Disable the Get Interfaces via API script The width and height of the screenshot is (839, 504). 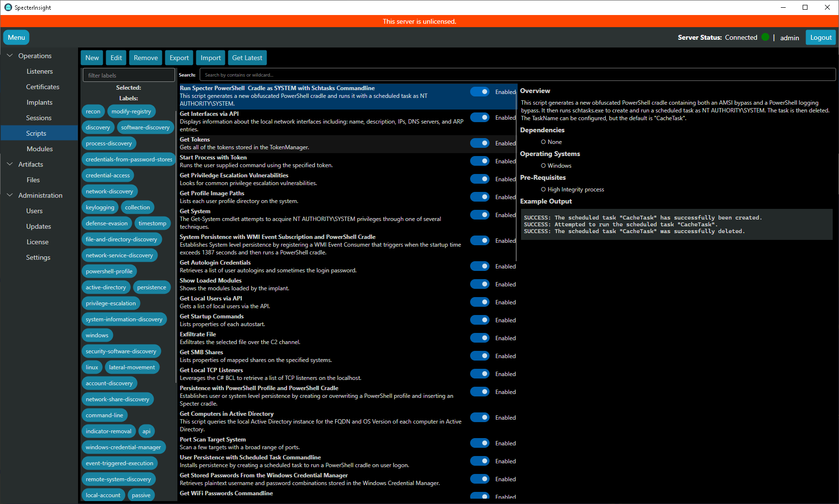[480, 117]
